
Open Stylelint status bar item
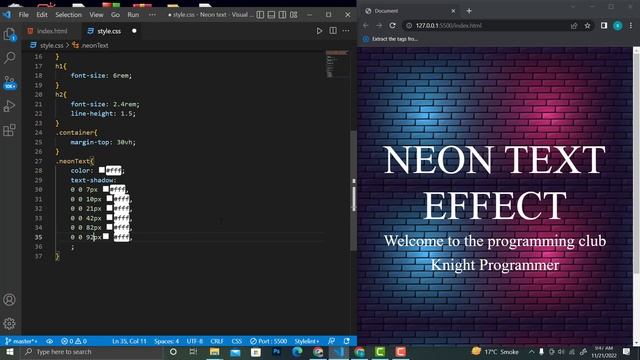307,341
